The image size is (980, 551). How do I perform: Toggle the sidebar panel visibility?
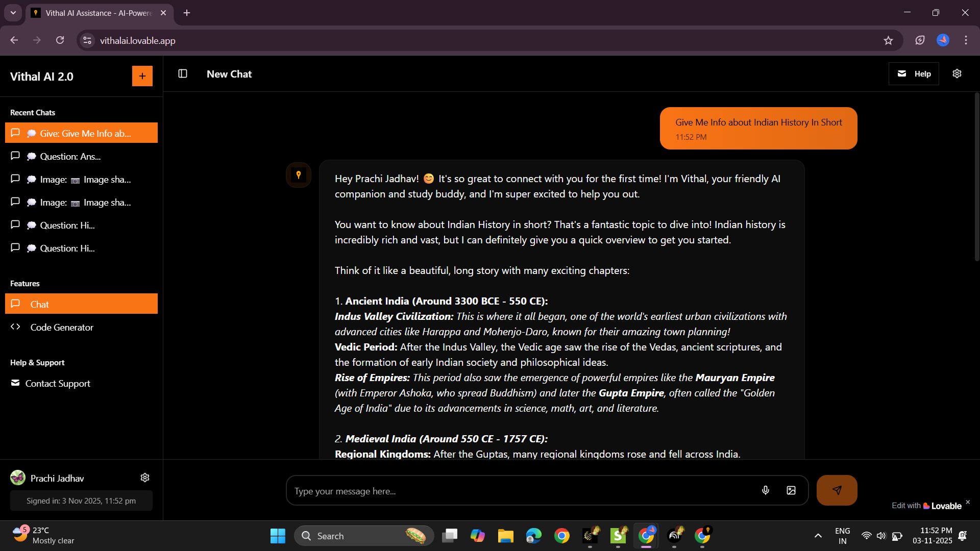[x=182, y=73]
